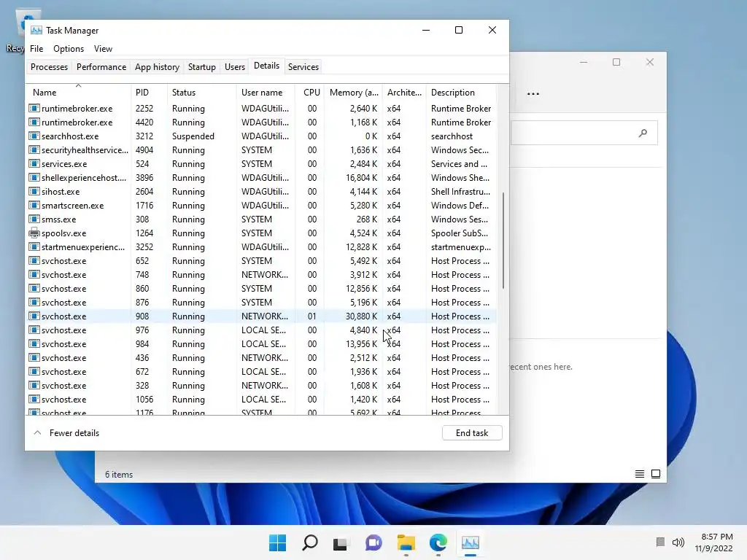Switch to the Startup tab

[201, 67]
